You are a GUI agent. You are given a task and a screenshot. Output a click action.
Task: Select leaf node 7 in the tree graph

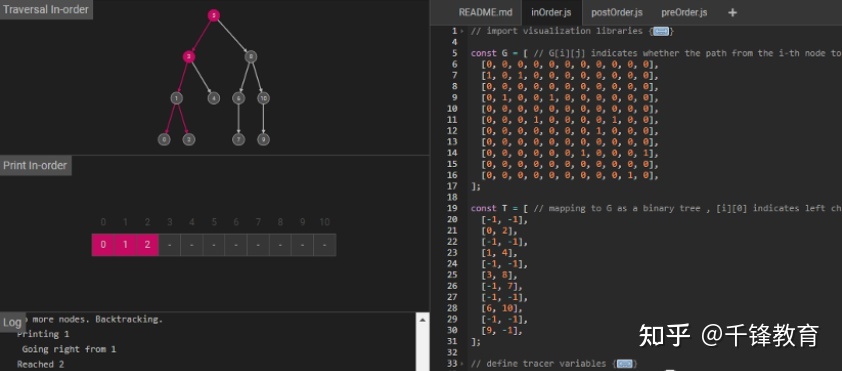pyautogui.click(x=238, y=140)
